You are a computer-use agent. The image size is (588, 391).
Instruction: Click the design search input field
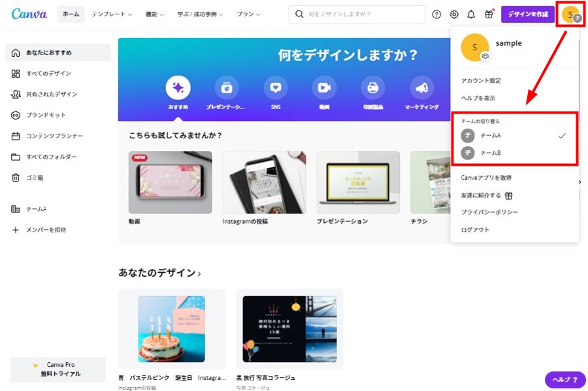[x=357, y=14]
